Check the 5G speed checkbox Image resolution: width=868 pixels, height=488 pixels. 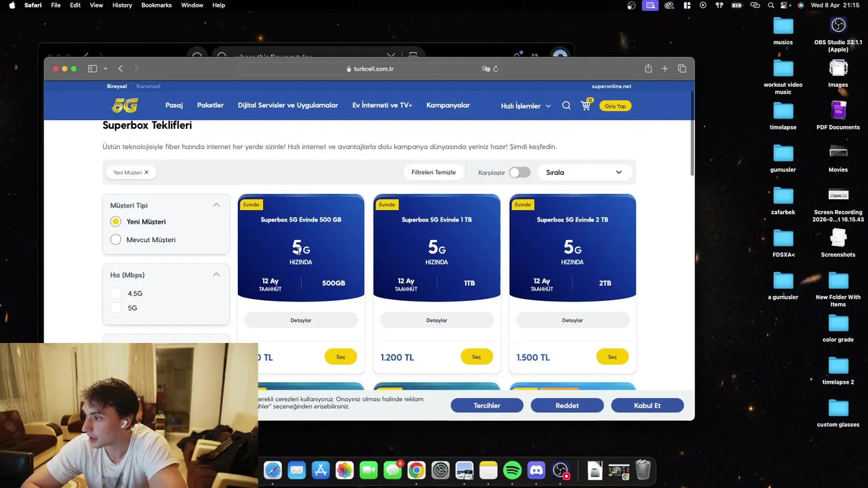click(116, 308)
